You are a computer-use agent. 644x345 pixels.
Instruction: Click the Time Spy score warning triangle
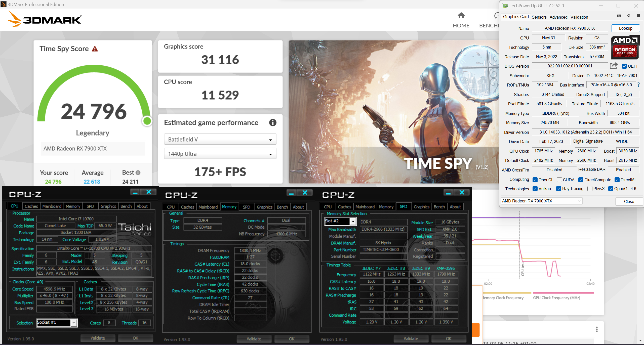coord(95,49)
